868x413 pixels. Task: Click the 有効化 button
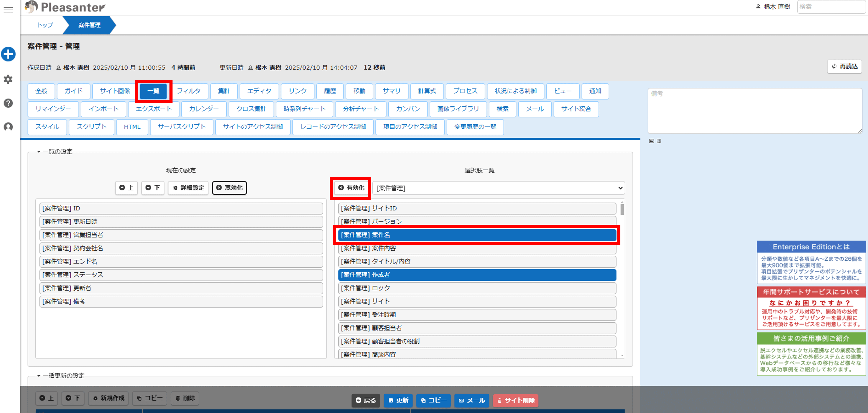351,188
